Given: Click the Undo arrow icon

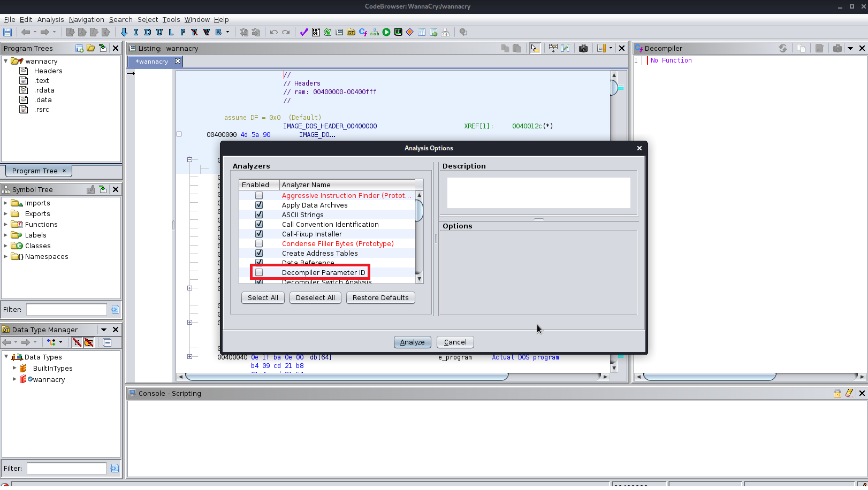Looking at the screenshot, I should (274, 32).
